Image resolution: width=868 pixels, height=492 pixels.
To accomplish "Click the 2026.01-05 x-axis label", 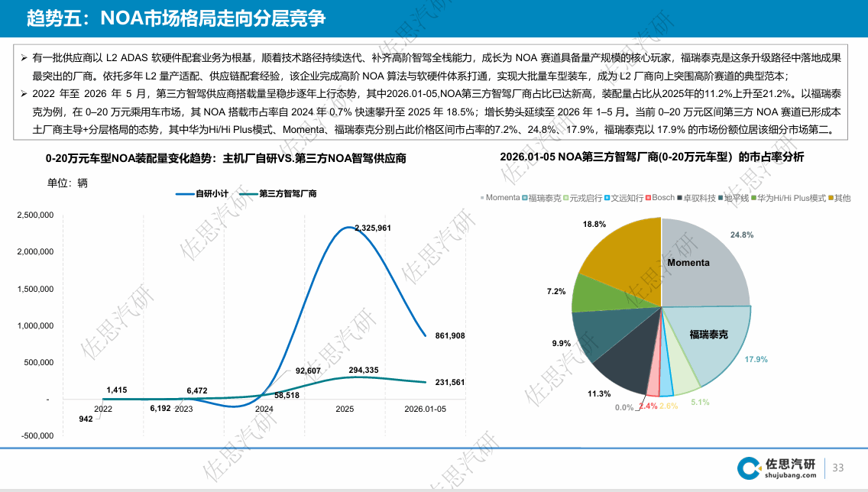I will [x=425, y=409].
